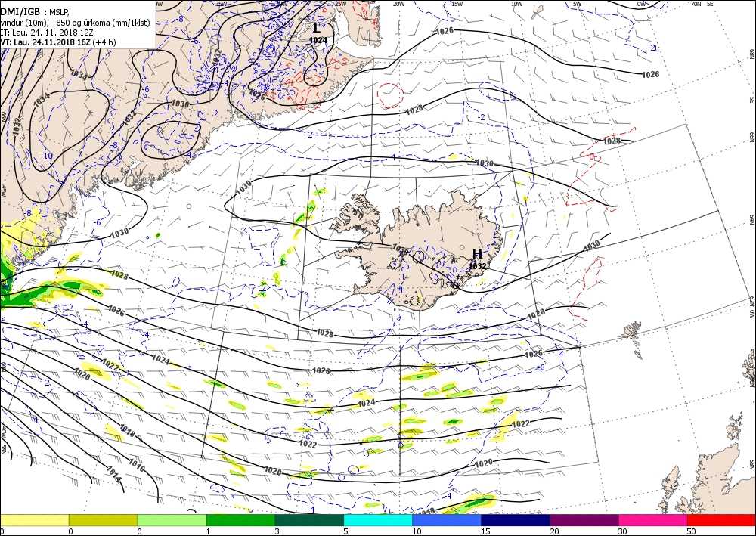Image resolution: width=756 pixels, height=536 pixels.
Task: Click the '5W' longitude label
Action: [x=578, y=4]
